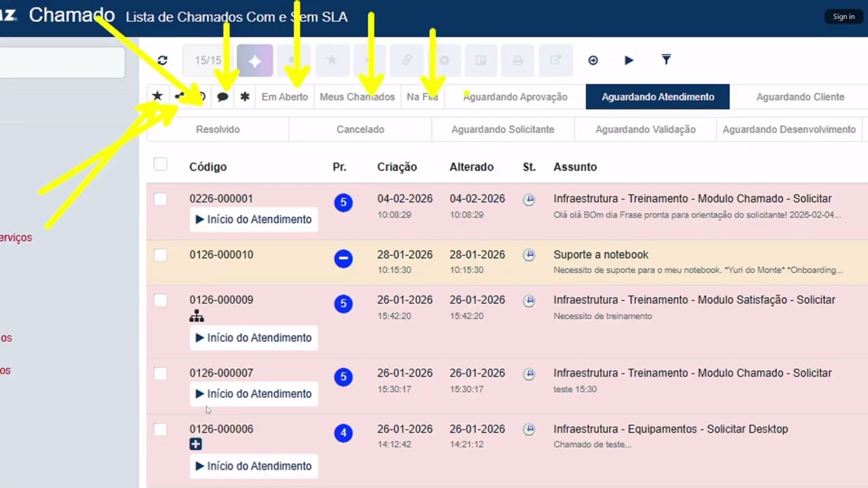Screen dimensions: 868x488
Task: Click status clock icon of 0126-000006
Action: [529, 430]
